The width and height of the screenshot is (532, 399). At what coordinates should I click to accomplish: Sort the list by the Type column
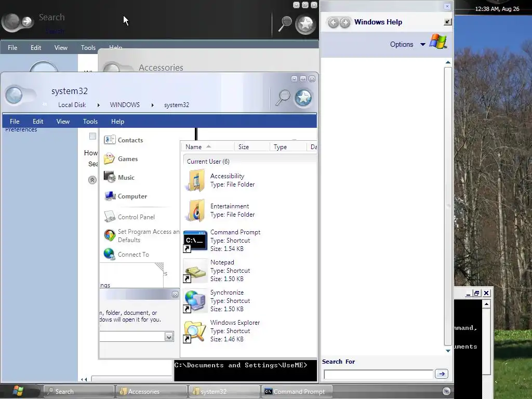(x=288, y=147)
